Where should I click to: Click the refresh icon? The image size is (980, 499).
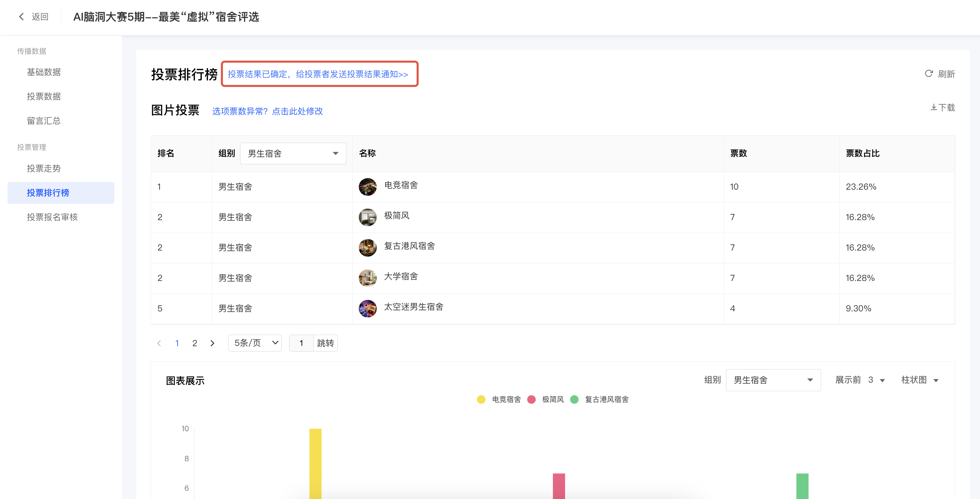pyautogui.click(x=929, y=74)
